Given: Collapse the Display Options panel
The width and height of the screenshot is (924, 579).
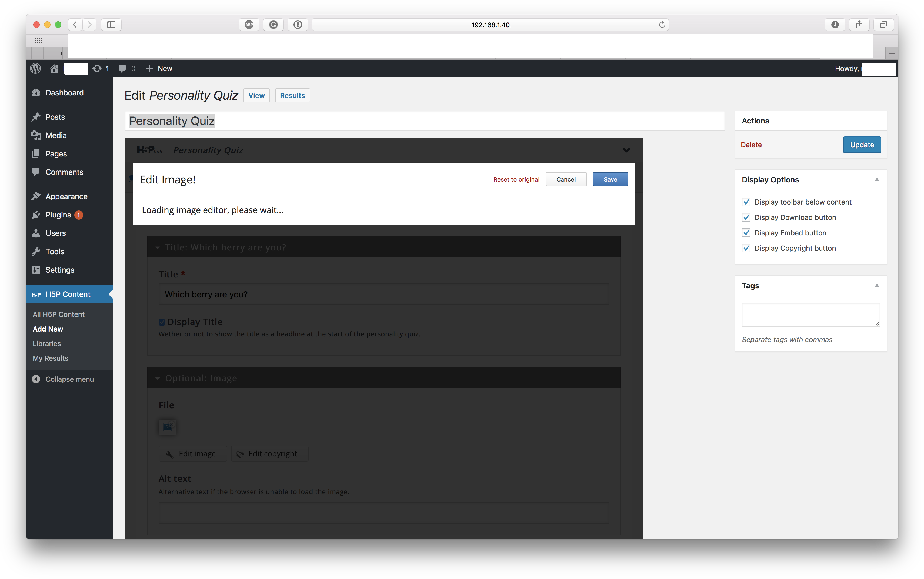Looking at the screenshot, I should [876, 180].
